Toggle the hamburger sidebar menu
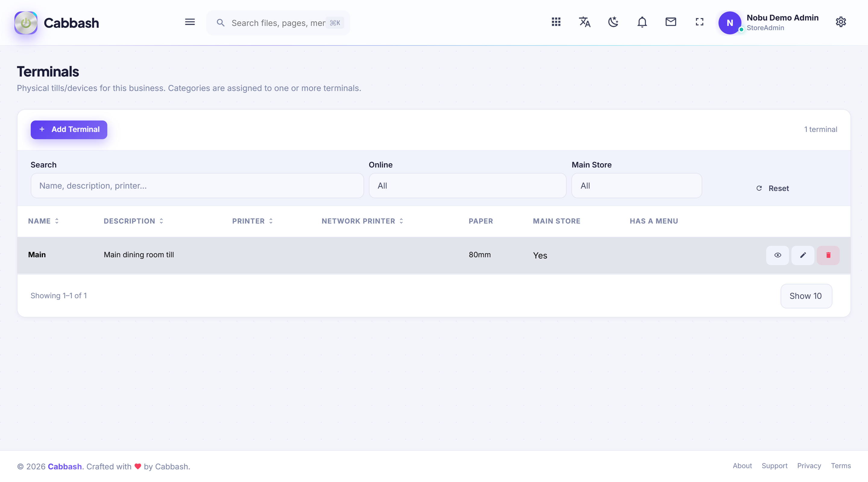This screenshot has height=482, width=868. click(190, 22)
